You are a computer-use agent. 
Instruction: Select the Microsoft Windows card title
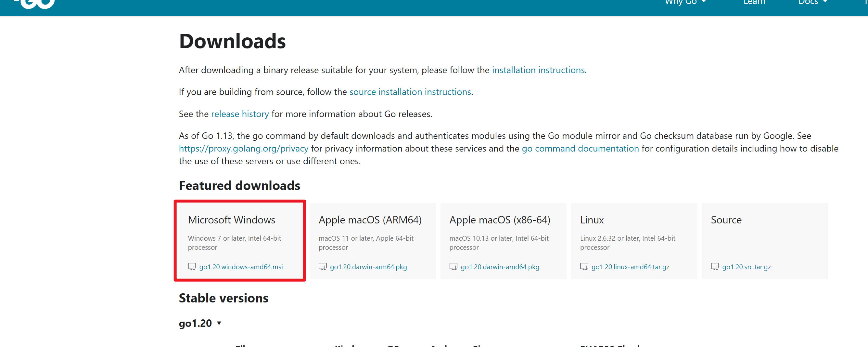(x=232, y=220)
